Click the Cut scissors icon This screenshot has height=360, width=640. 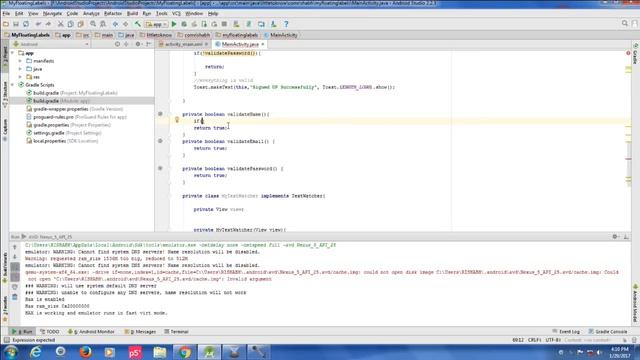click(x=60, y=24)
